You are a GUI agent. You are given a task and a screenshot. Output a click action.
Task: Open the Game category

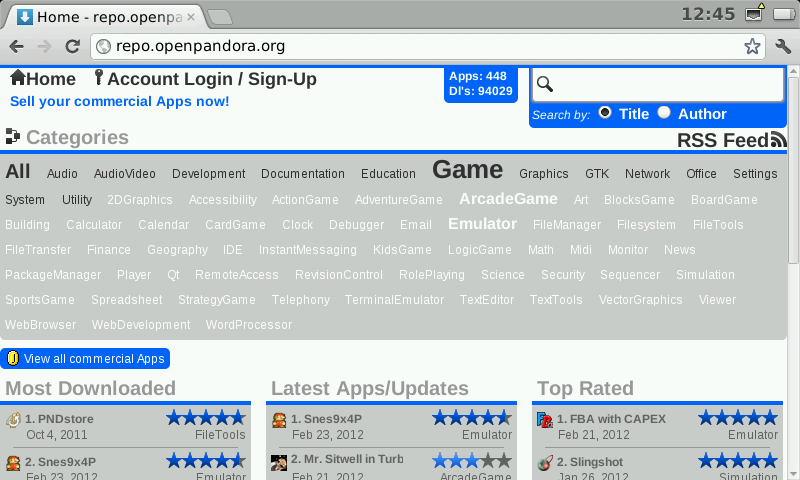(x=467, y=170)
